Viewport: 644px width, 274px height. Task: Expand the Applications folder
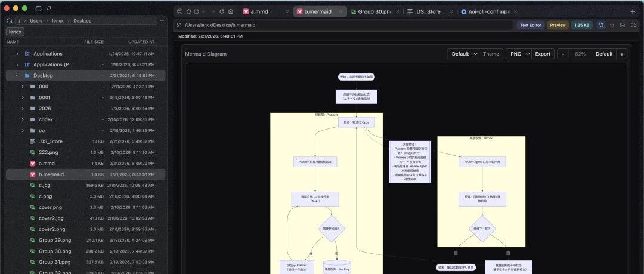(17, 54)
